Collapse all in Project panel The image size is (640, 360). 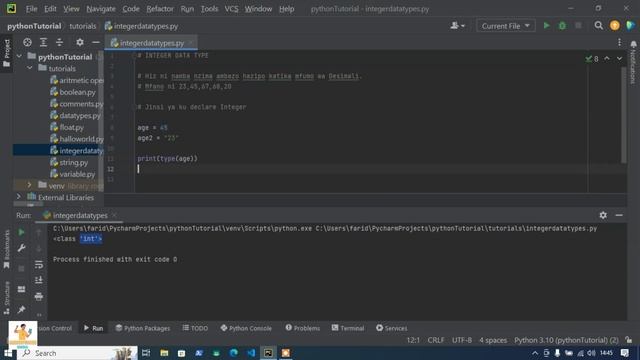tap(59, 42)
